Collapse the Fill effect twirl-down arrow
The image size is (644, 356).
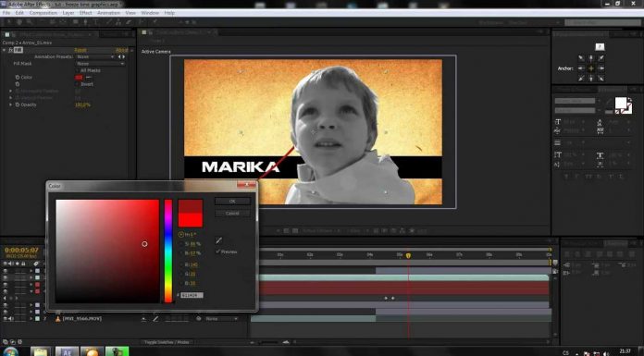[4, 50]
